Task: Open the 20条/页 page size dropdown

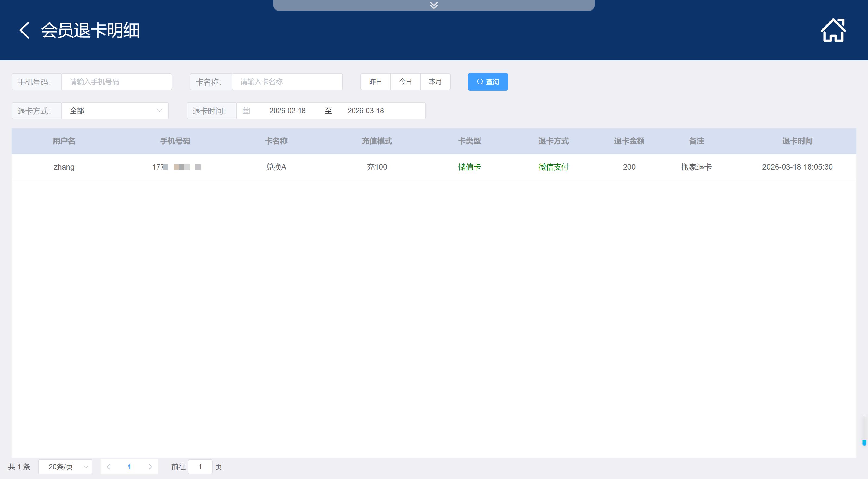Action: pyautogui.click(x=65, y=467)
